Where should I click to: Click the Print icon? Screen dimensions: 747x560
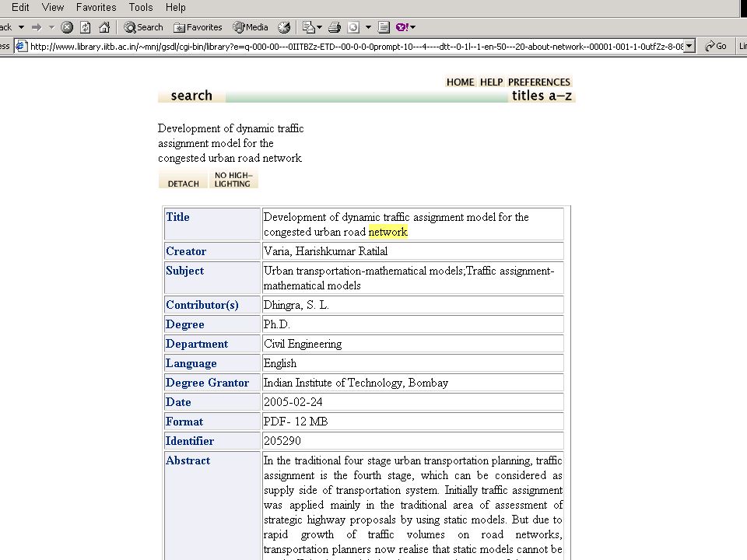pos(335,27)
